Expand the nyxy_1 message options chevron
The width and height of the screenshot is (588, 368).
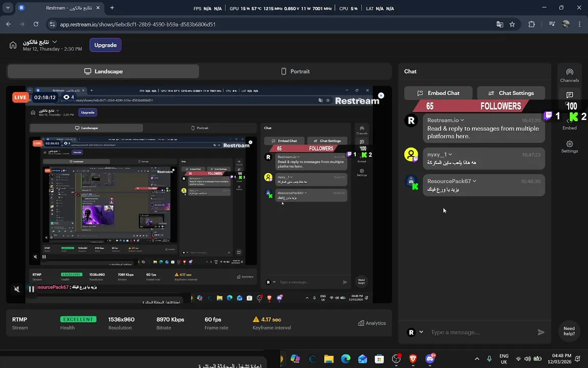pyautogui.click(x=450, y=154)
